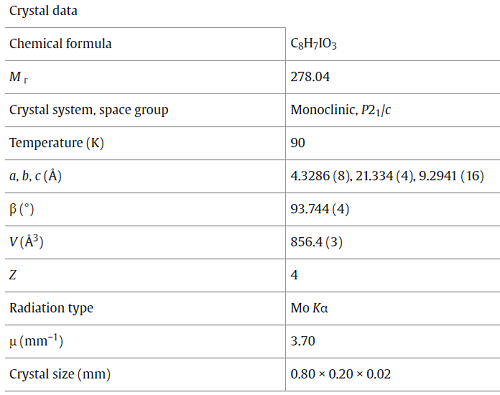
Task: Select 'Crystal system, space group' label
Action: (89, 110)
